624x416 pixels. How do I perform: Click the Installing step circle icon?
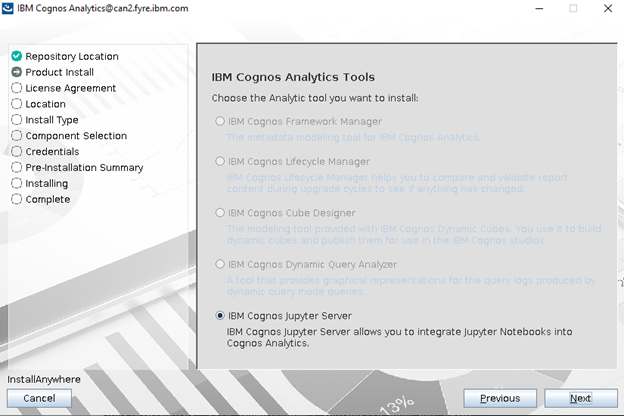click(16, 183)
